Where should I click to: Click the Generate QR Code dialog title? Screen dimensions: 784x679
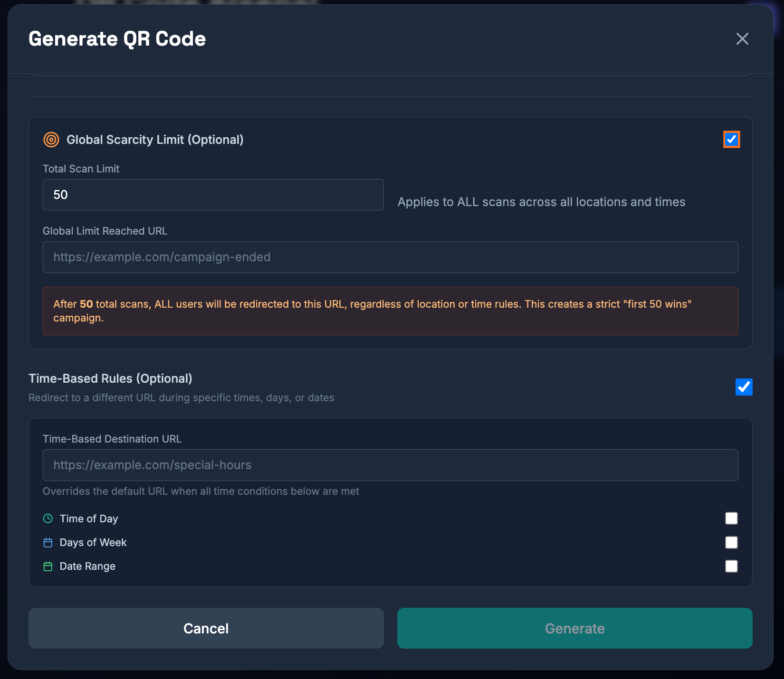click(117, 39)
